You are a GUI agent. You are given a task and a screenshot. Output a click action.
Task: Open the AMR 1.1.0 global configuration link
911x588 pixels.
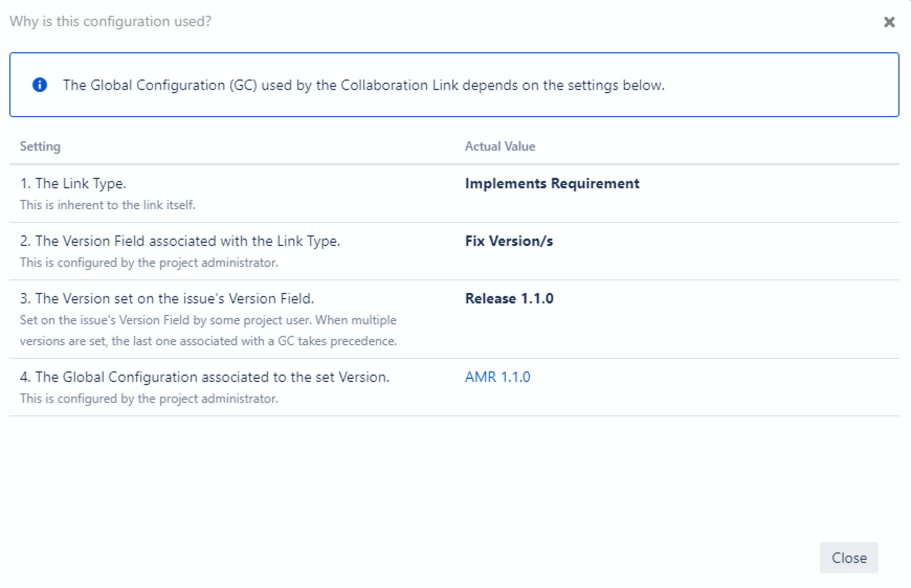[x=497, y=377]
